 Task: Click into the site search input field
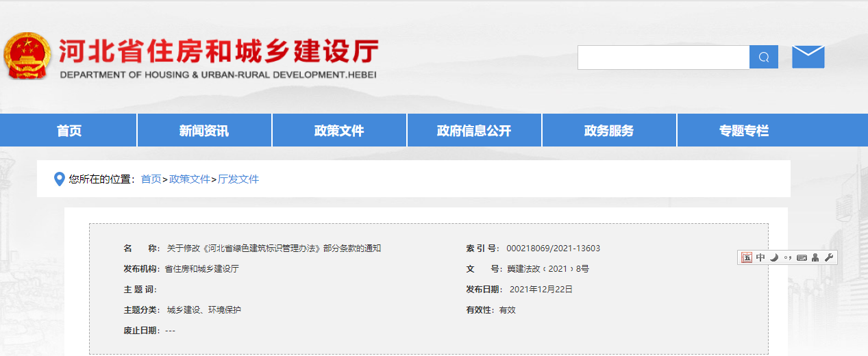pyautogui.click(x=663, y=58)
